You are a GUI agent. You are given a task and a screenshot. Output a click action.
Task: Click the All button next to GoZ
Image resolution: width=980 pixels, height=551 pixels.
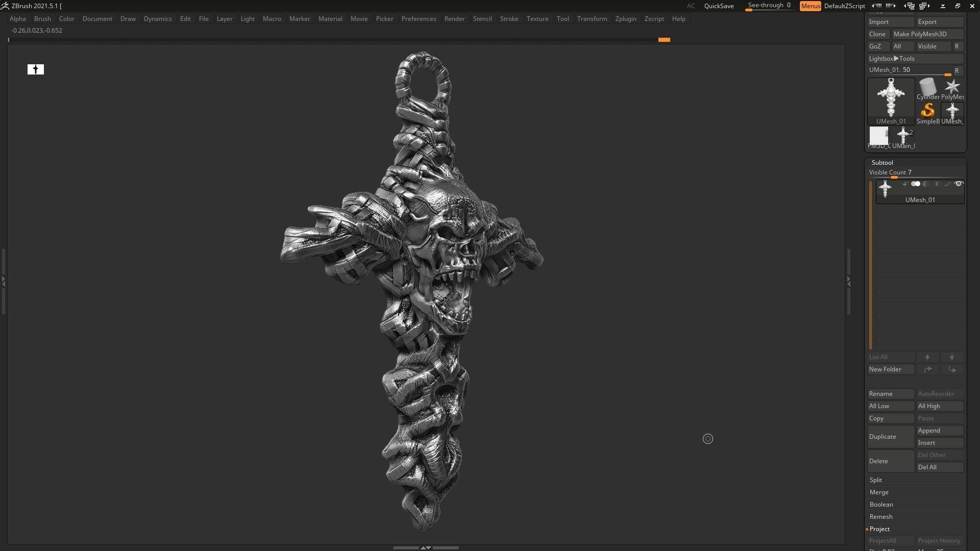(902, 46)
